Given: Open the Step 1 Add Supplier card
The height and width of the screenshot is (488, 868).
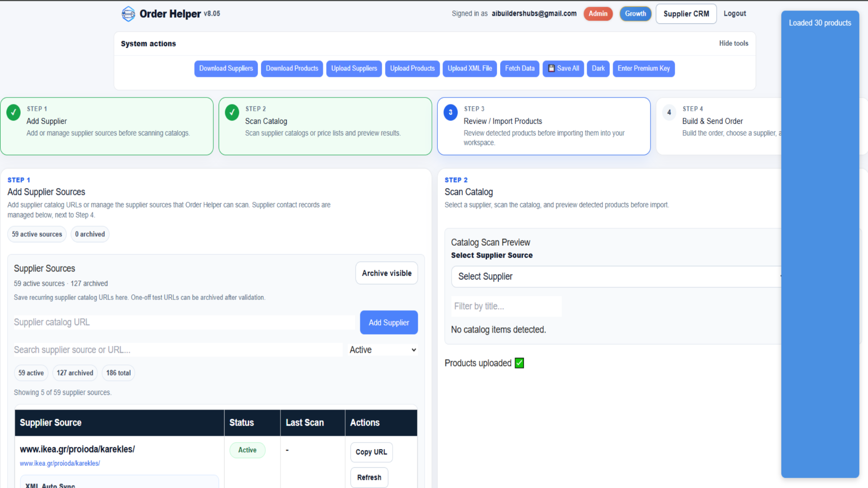Looking at the screenshot, I should (x=107, y=126).
